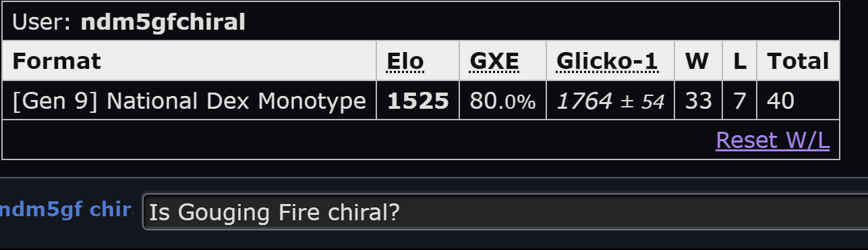Click the W wins column header
This screenshot has width=868, height=250.
click(697, 61)
